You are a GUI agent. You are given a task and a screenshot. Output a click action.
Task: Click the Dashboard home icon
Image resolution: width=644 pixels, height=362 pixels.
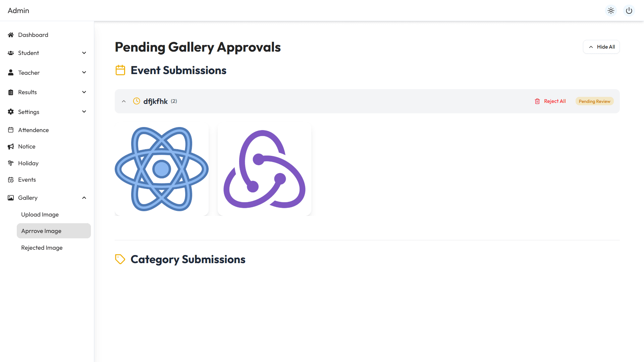[x=11, y=35]
